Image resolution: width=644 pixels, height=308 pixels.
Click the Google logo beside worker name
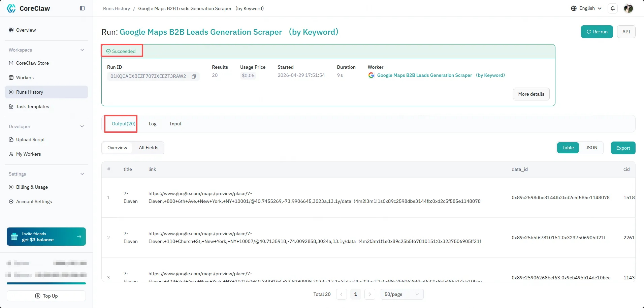click(371, 75)
